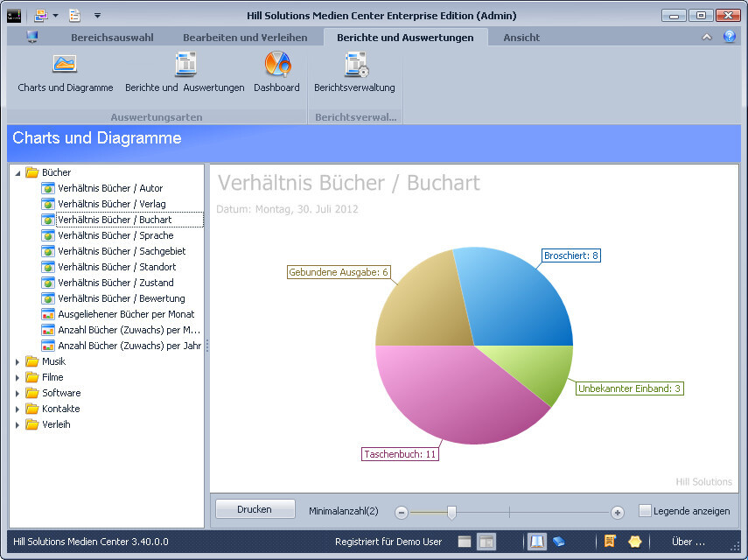748x560 pixels.
Task: Click the Musik folder icon
Action: (32, 361)
